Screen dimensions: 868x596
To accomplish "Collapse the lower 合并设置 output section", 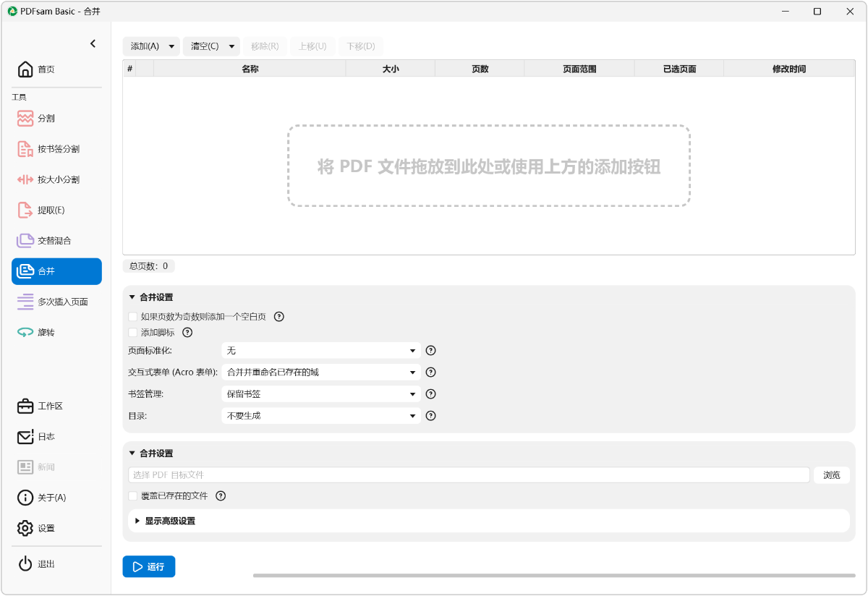I will click(132, 454).
